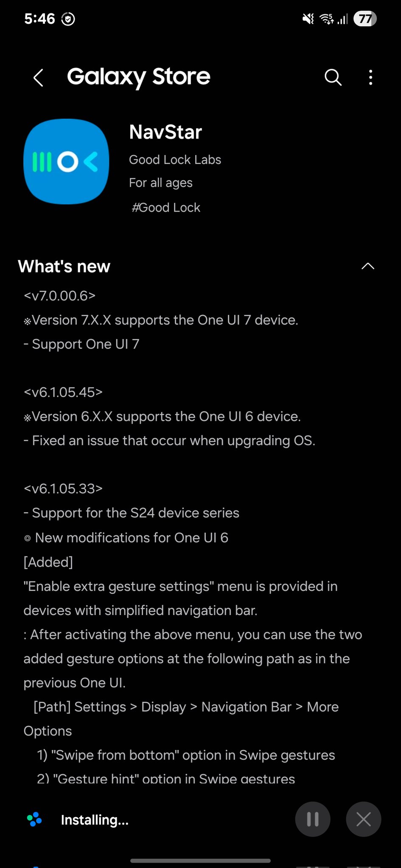
Task: Go back using the back arrow
Action: pyautogui.click(x=38, y=78)
